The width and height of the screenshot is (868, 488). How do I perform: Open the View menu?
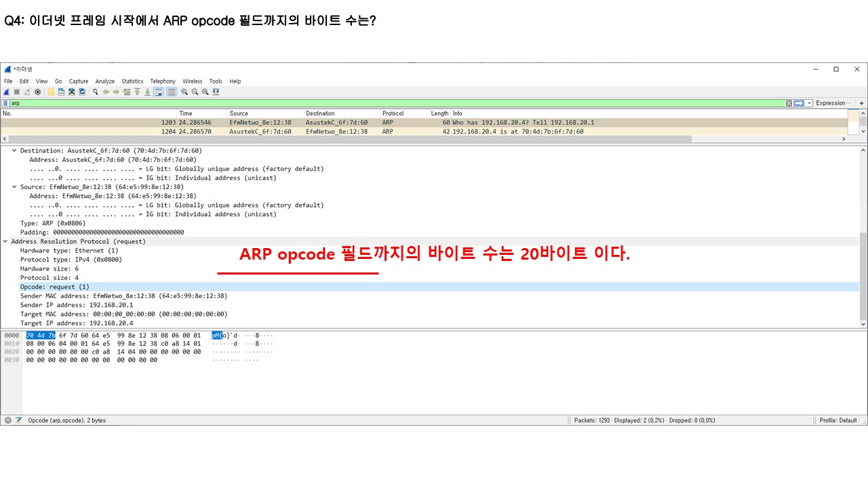[x=41, y=81]
